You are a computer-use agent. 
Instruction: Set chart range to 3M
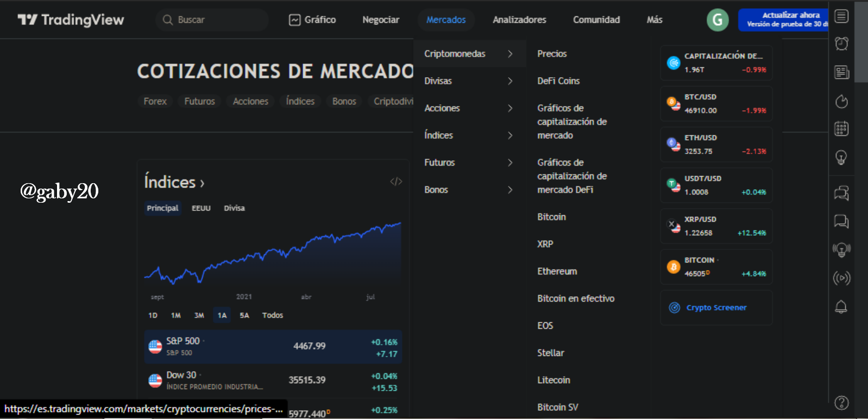coord(199,315)
